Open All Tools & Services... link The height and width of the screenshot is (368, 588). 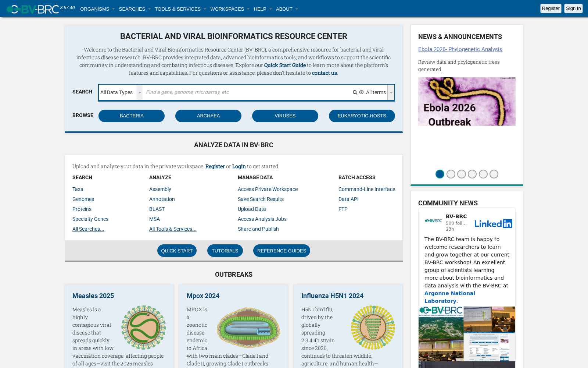173,229
